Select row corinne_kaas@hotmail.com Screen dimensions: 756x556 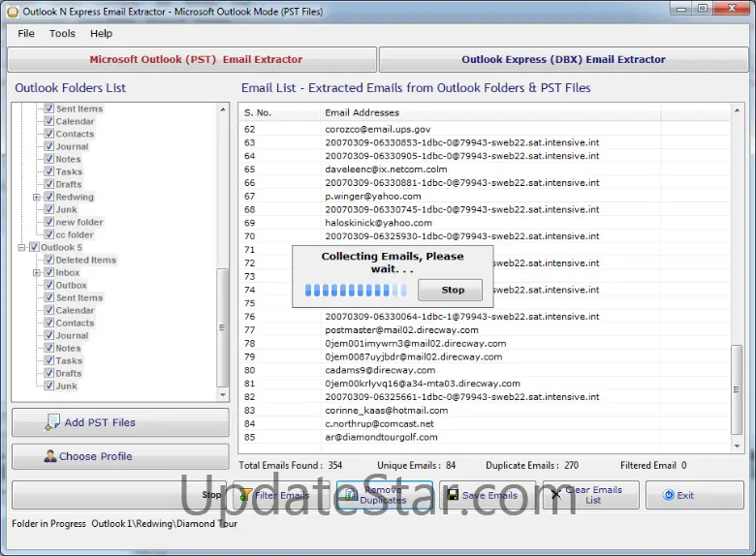coord(485,410)
